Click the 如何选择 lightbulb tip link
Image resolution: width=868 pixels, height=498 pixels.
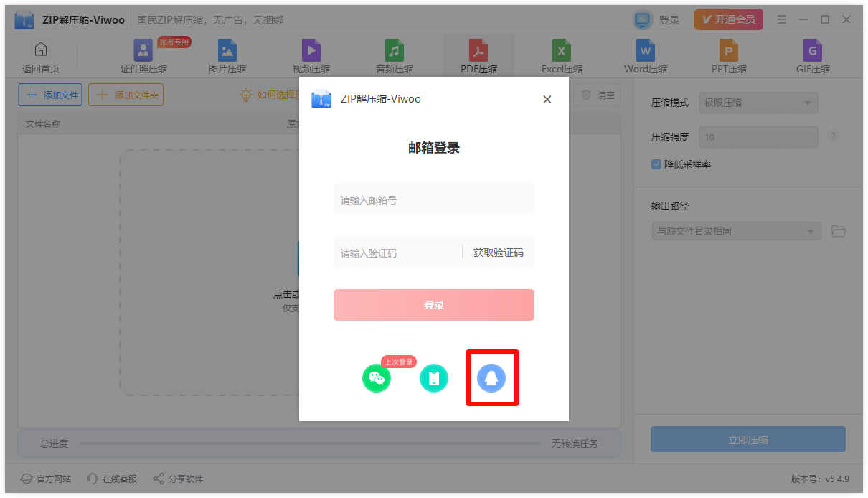coord(269,95)
